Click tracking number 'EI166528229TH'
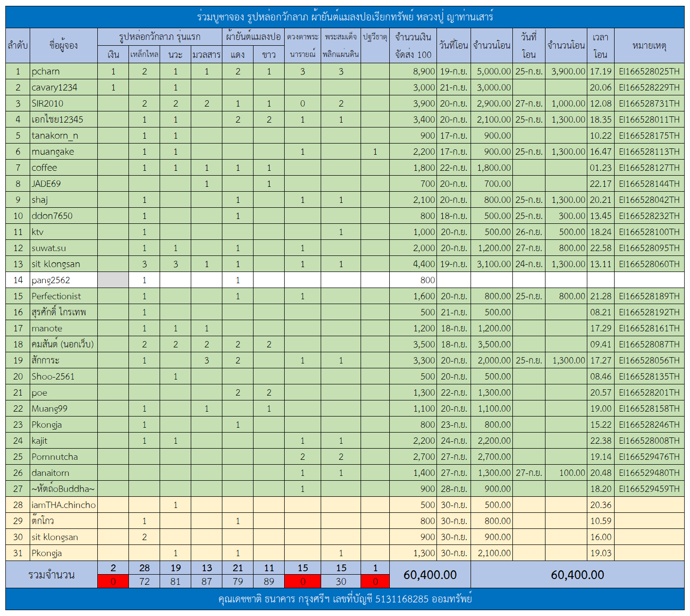 pyautogui.click(x=649, y=88)
